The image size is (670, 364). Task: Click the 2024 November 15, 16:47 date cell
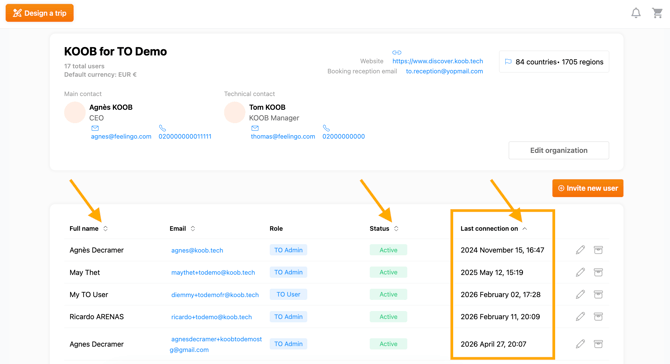coord(502,250)
